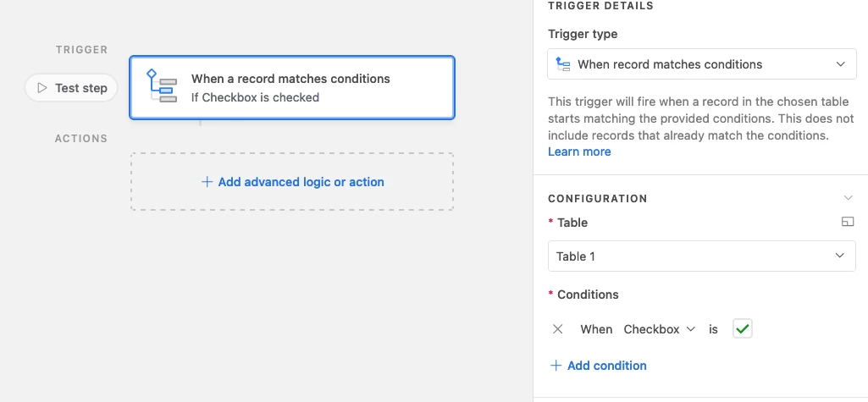
Task: Open the Learn more link
Action: pyautogui.click(x=579, y=151)
